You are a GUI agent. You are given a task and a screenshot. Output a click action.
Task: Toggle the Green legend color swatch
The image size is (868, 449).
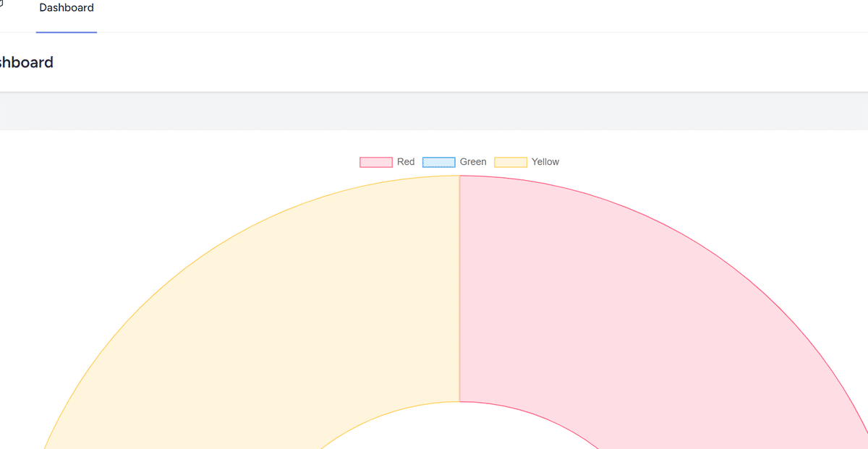(x=438, y=162)
